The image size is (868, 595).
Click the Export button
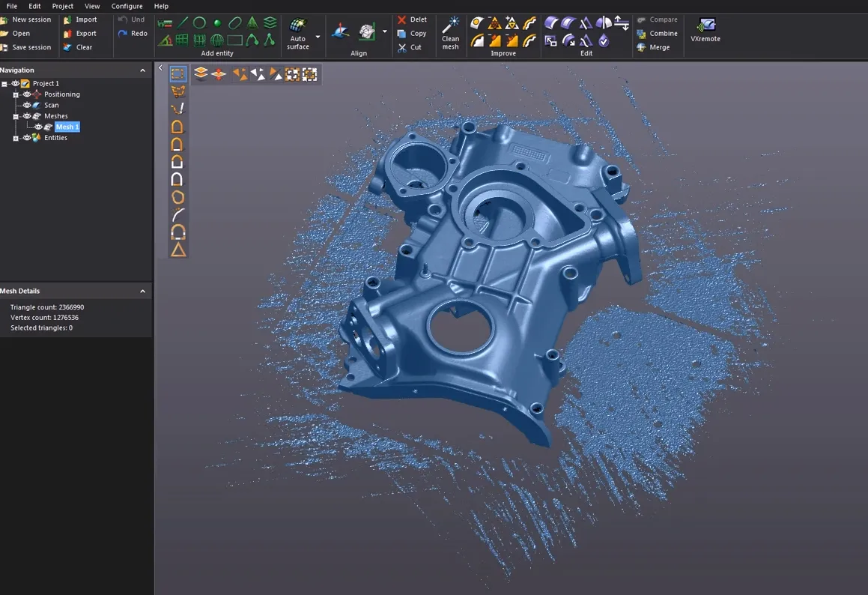pyautogui.click(x=79, y=33)
